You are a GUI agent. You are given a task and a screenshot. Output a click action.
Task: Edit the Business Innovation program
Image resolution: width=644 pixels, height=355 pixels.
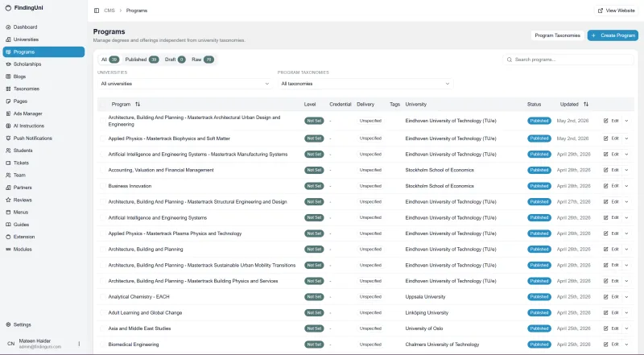click(611, 186)
